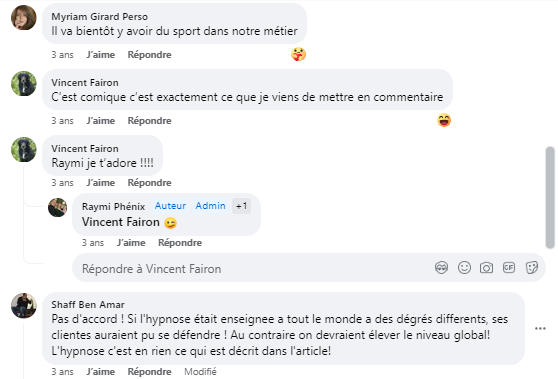558x379 pixels.
Task: Reply to the "Raymi je t'adore" comment
Action: [x=149, y=183]
